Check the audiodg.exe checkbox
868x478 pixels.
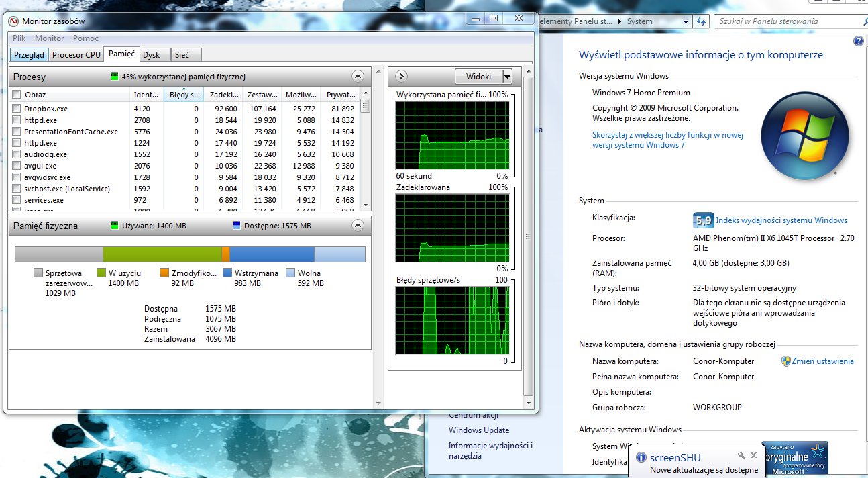pyautogui.click(x=17, y=154)
